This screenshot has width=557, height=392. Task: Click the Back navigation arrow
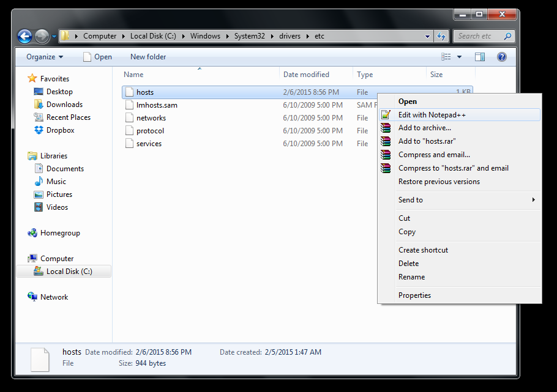point(25,36)
